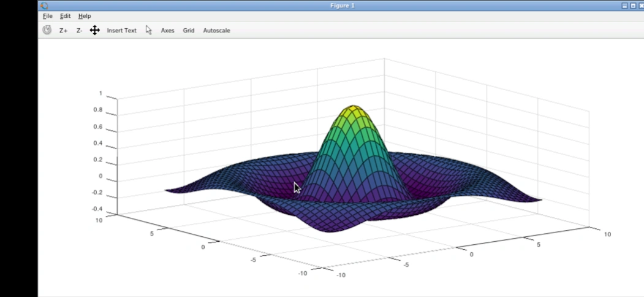Viewport: 644px width, 297px height.
Task: Minimize the Figure 1 window
Action: point(624,6)
